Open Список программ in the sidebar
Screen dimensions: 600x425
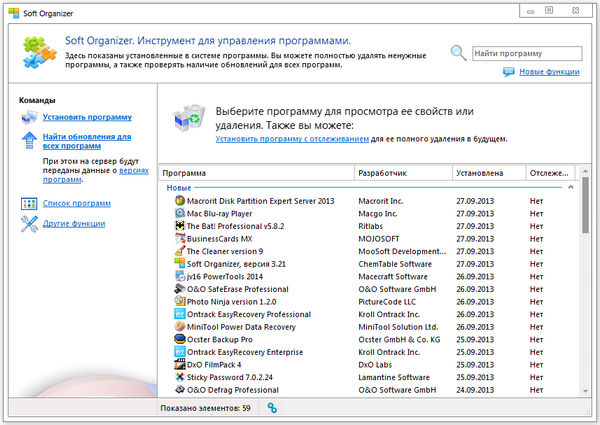click(76, 203)
